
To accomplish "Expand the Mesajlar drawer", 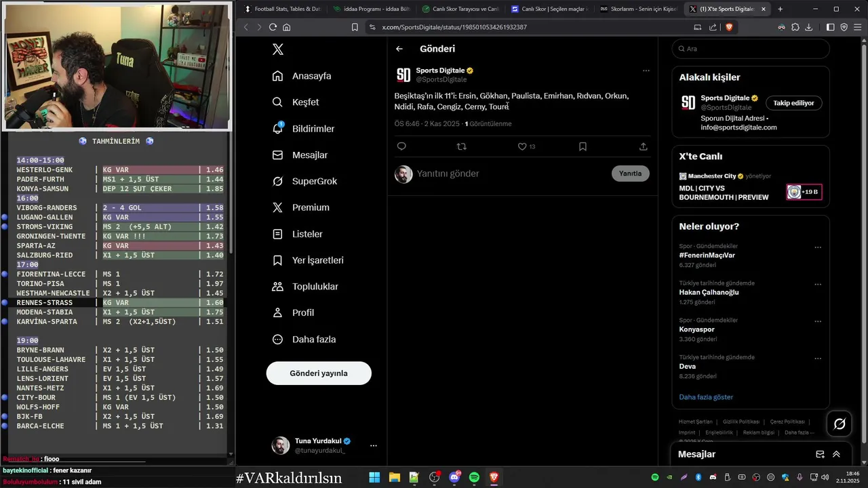I will coord(836,454).
